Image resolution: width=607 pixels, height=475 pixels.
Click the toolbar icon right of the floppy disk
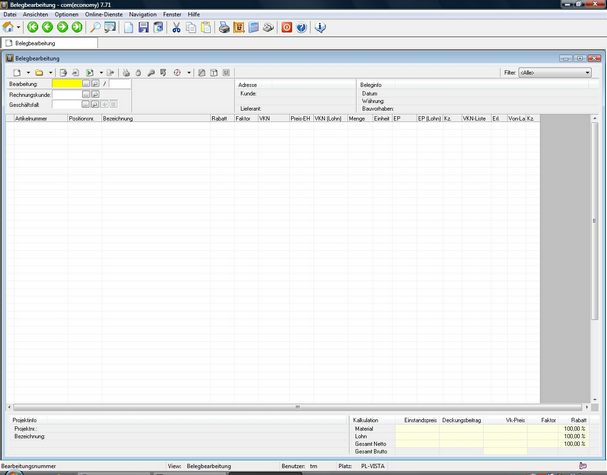pyautogui.click(x=158, y=27)
